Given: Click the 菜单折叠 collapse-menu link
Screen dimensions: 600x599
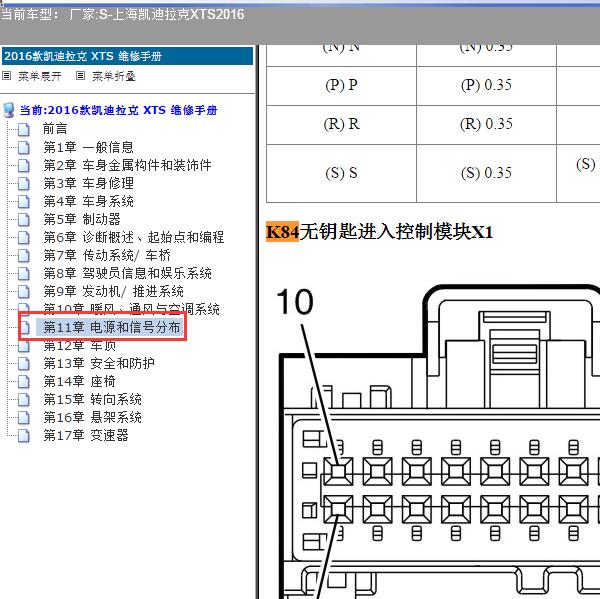Looking at the screenshot, I should click(114, 76).
